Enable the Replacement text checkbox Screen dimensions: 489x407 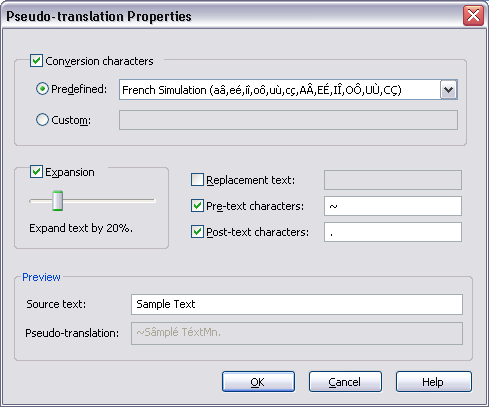coord(197,179)
